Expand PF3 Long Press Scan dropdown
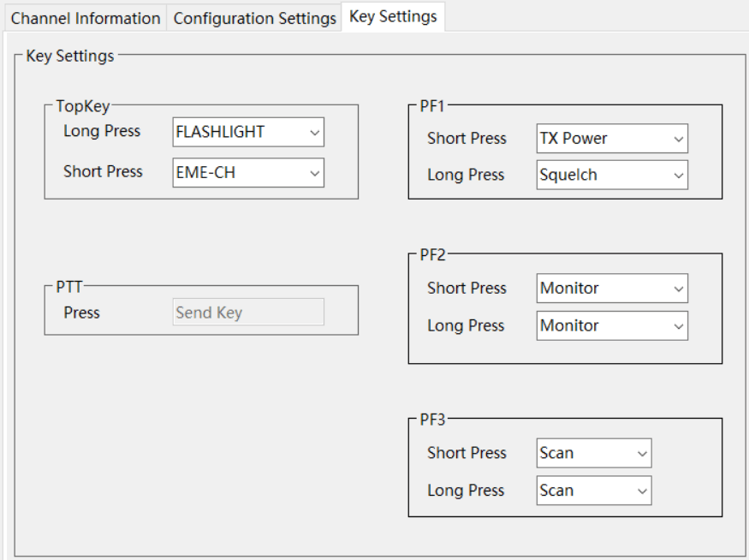 594,491
